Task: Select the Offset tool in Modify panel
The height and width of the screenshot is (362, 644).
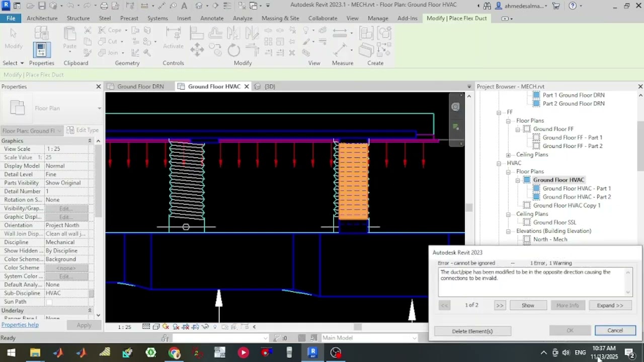Action: click(x=215, y=33)
